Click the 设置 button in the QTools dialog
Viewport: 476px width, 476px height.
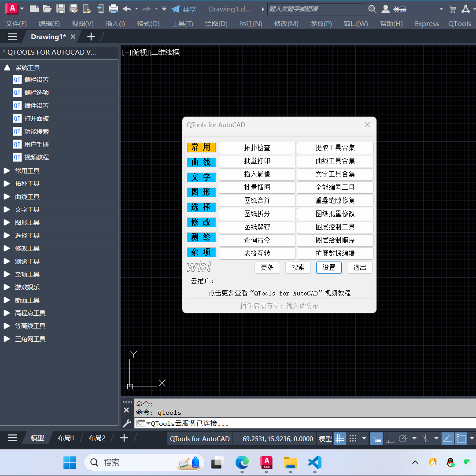tap(329, 267)
